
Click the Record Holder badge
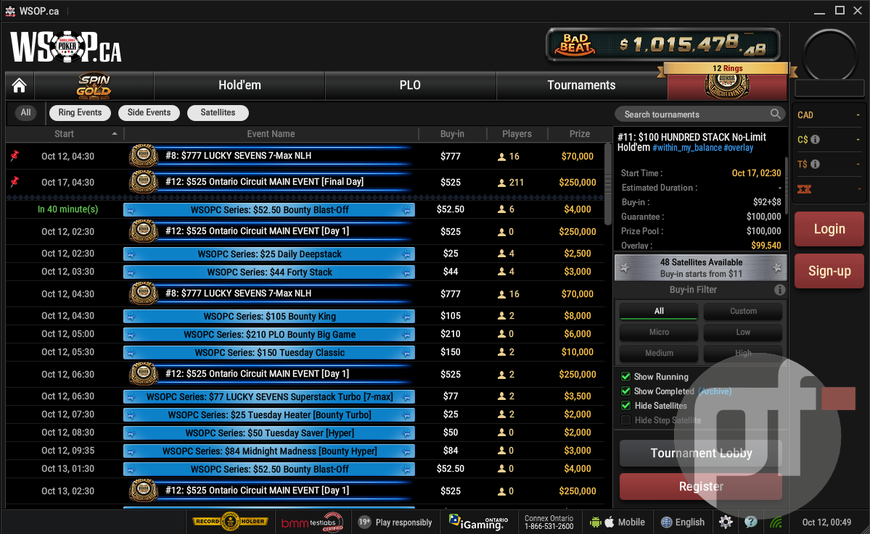[230, 521]
